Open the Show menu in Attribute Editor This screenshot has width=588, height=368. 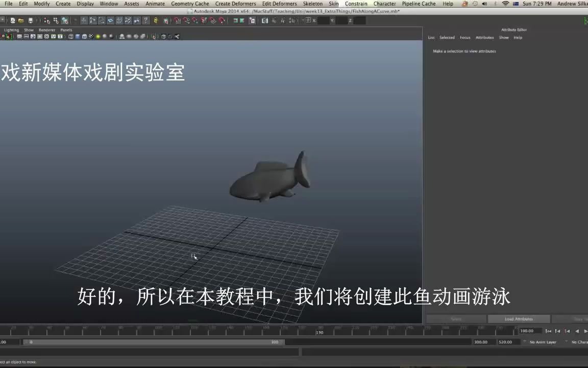[x=504, y=37]
